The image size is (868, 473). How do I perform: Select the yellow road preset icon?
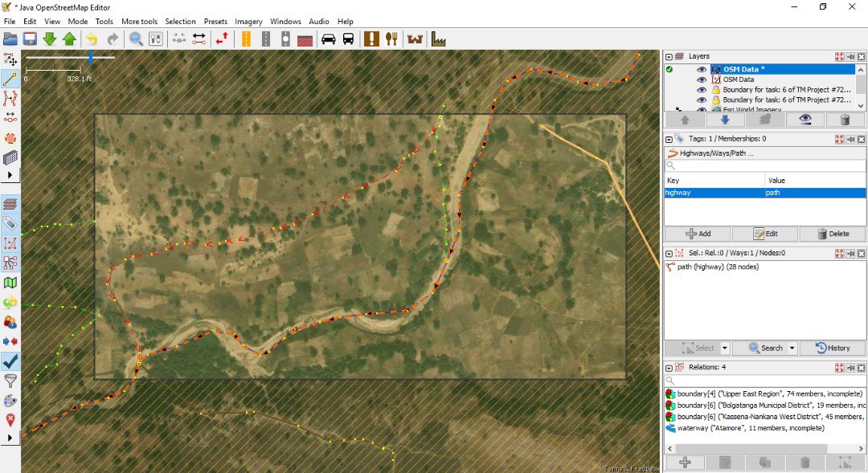247,39
